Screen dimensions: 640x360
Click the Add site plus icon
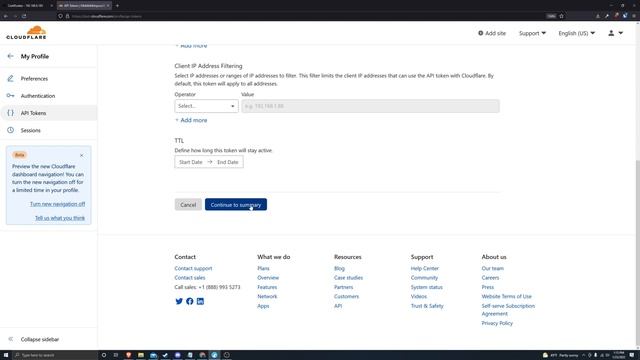tap(480, 33)
